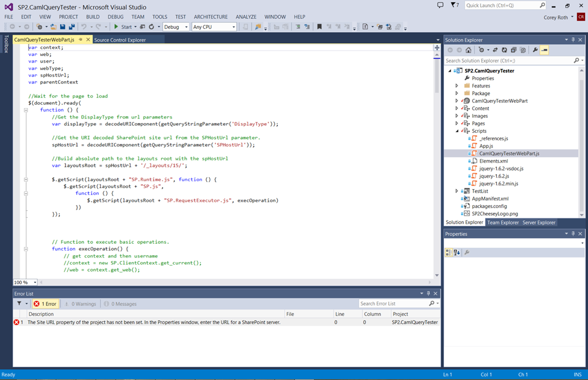Select jquery-1.6.2.min.js file
Viewport: 588px width, 380px height.
pos(499,183)
